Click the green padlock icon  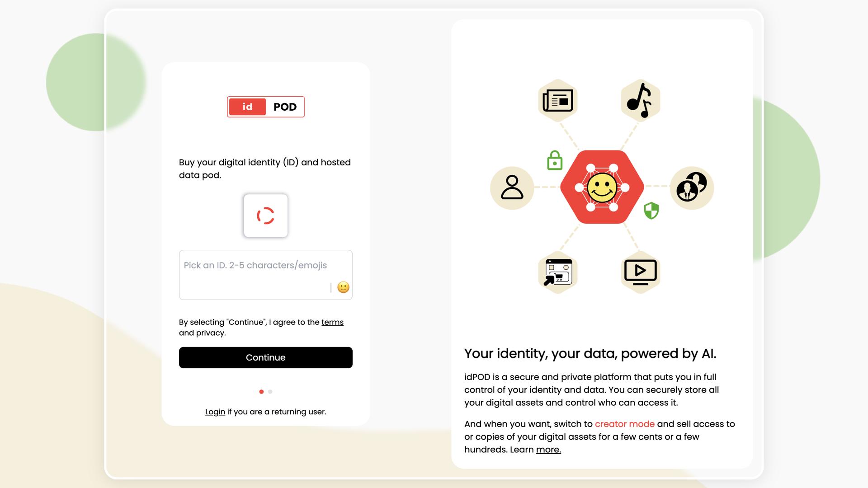tap(555, 160)
